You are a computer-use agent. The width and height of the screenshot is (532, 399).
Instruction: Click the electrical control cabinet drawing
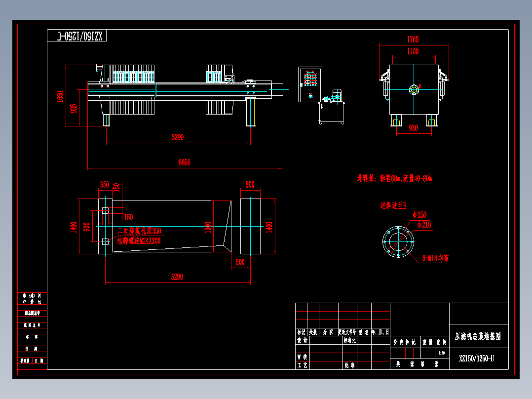coord(310,84)
